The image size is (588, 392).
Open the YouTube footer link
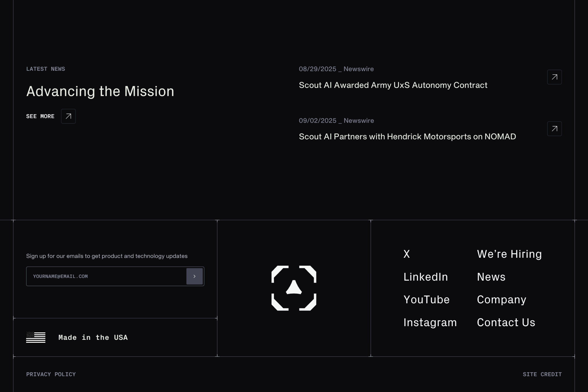(426, 300)
